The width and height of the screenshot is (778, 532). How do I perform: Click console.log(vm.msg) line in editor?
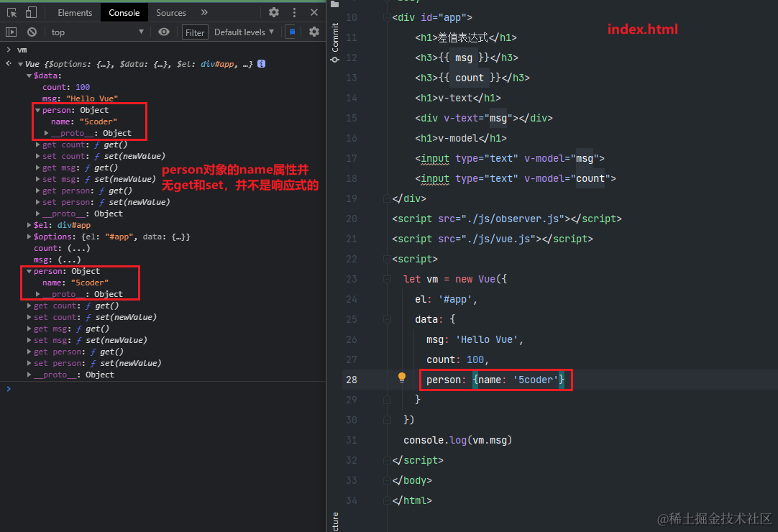point(457,440)
